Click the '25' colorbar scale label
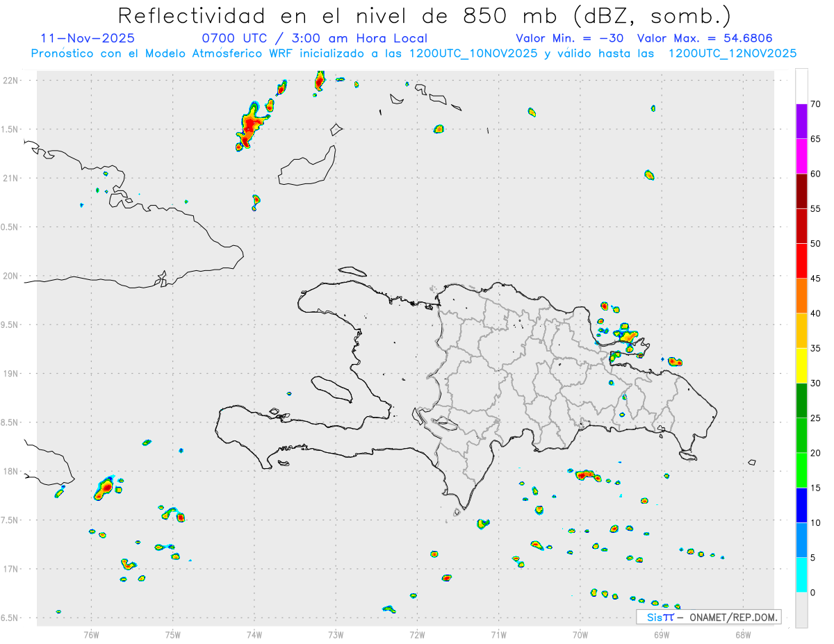 (x=815, y=418)
